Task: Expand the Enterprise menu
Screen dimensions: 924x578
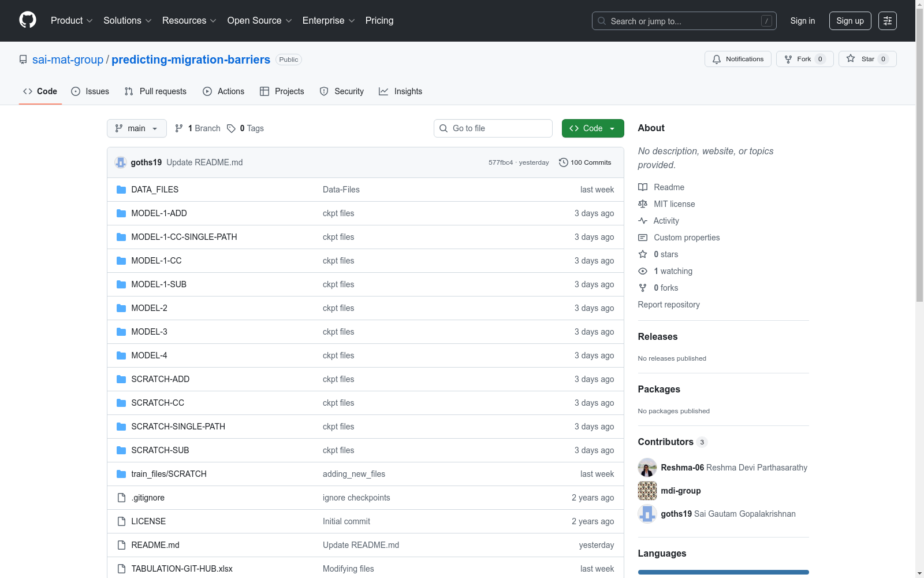Action: click(x=329, y=20)
